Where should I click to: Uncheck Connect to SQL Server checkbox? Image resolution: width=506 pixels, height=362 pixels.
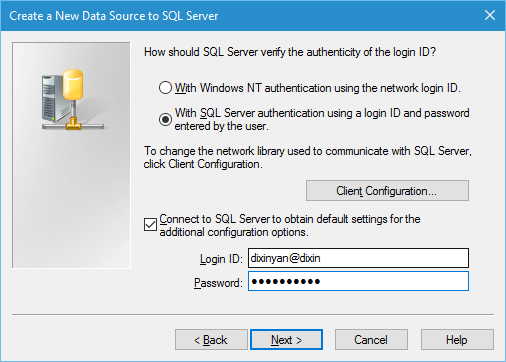(150, 225)
